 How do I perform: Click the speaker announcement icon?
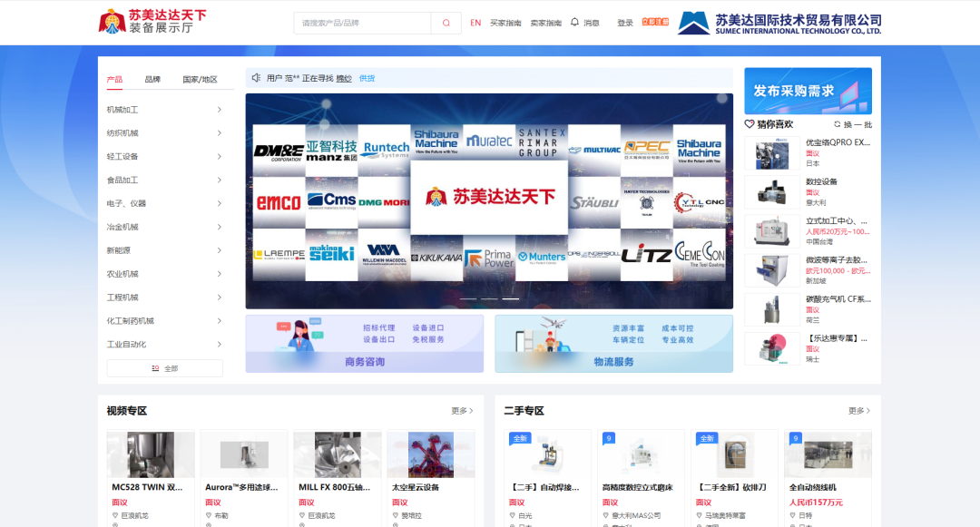pos(256,78)
